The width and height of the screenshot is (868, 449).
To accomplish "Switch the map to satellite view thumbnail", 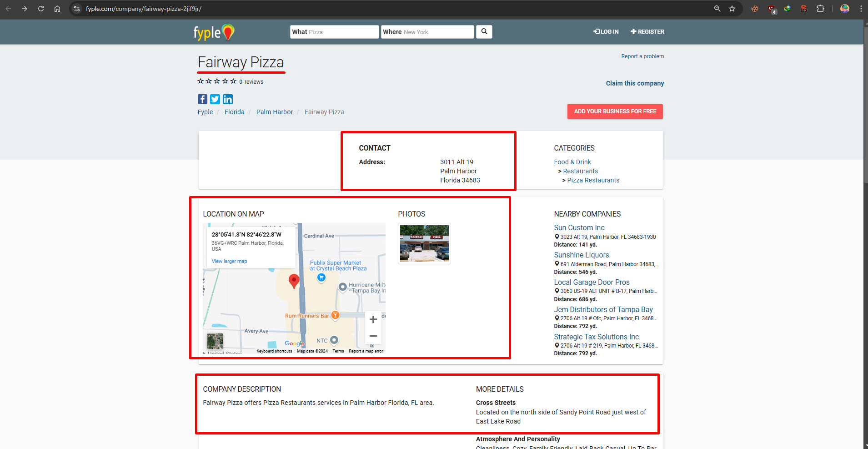I will click(215, 341).
